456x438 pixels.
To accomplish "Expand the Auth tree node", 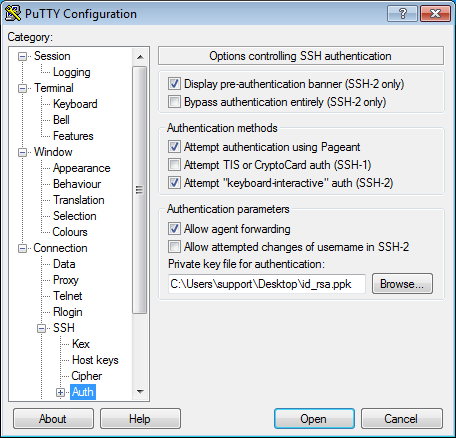I will point(60,392).
